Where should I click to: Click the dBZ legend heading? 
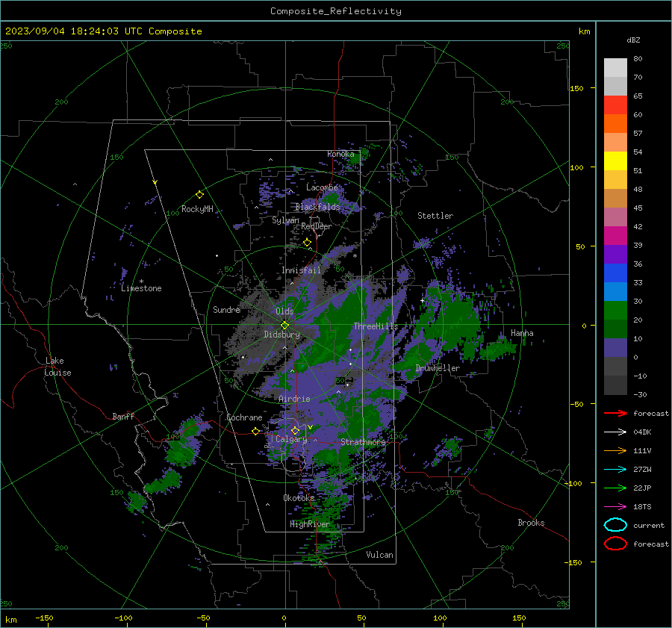(633, 40)
